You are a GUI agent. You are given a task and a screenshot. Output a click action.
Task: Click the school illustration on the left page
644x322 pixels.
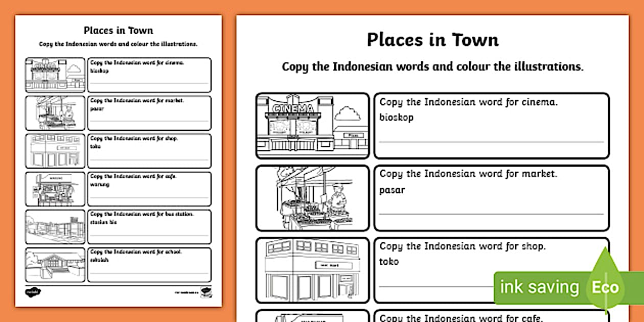tap(54, 264)
